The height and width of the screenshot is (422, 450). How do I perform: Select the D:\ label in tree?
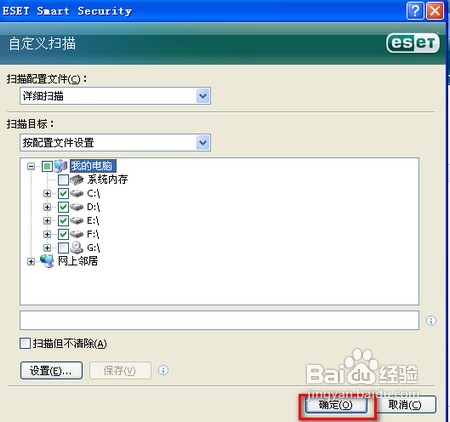(93, 207)
